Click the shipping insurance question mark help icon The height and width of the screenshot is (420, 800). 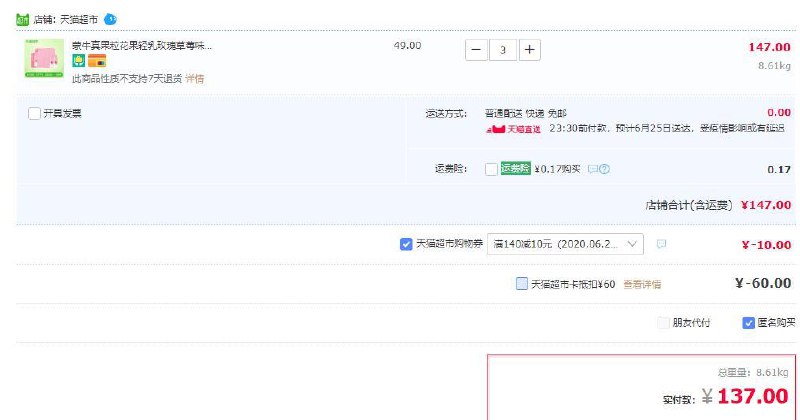[604, 169]
